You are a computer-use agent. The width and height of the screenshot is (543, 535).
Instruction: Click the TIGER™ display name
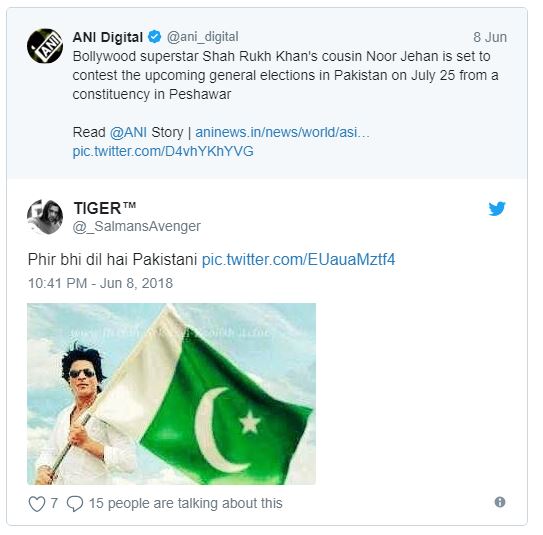(105, 208)
